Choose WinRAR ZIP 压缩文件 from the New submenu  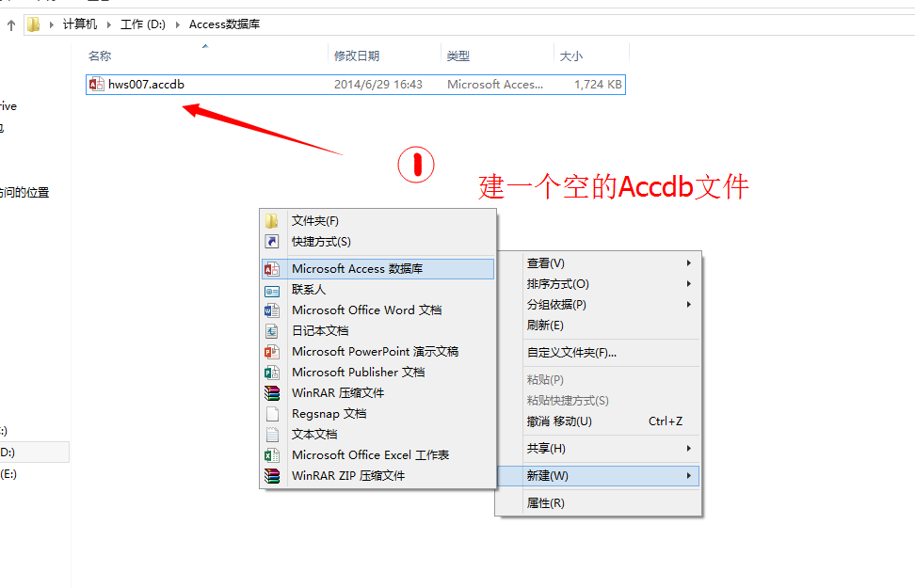pyautogui.click(x=378, y=476)
